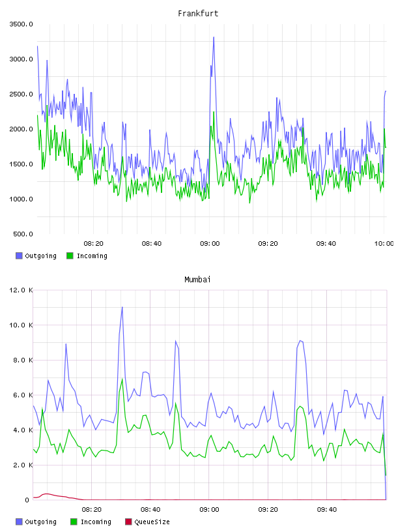Click the 08:40 time label on Frankfurt chart
Screen dimensions: 396x532
pyautogui.click(x=152, y=244)
